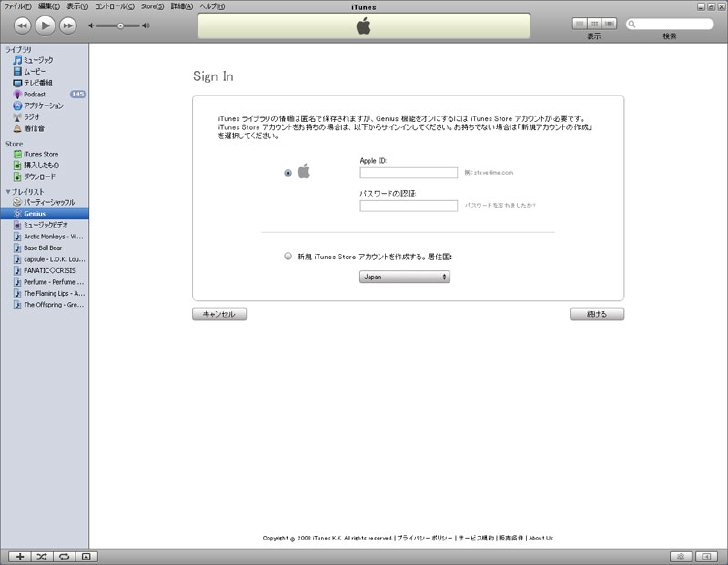Open the ヘルプ (Help) menu

212,6
